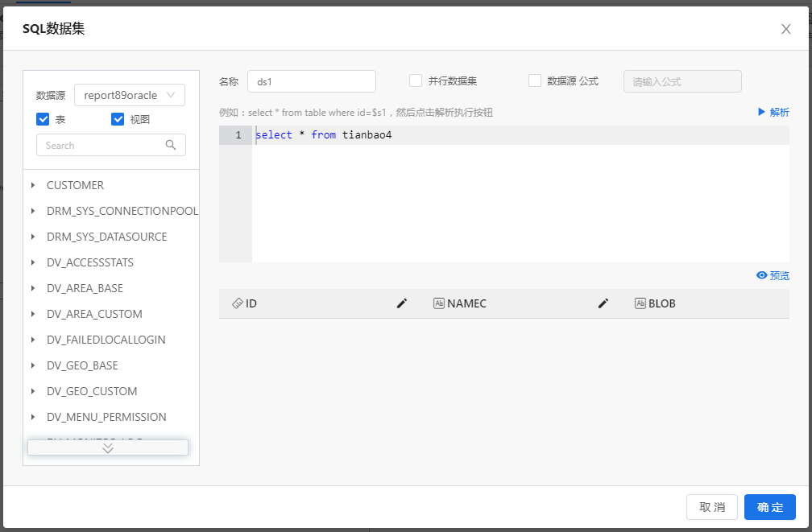Expand the DV_GEO_BASE node
This screenshot has height=532, width=812.
(x=33, y=365)
